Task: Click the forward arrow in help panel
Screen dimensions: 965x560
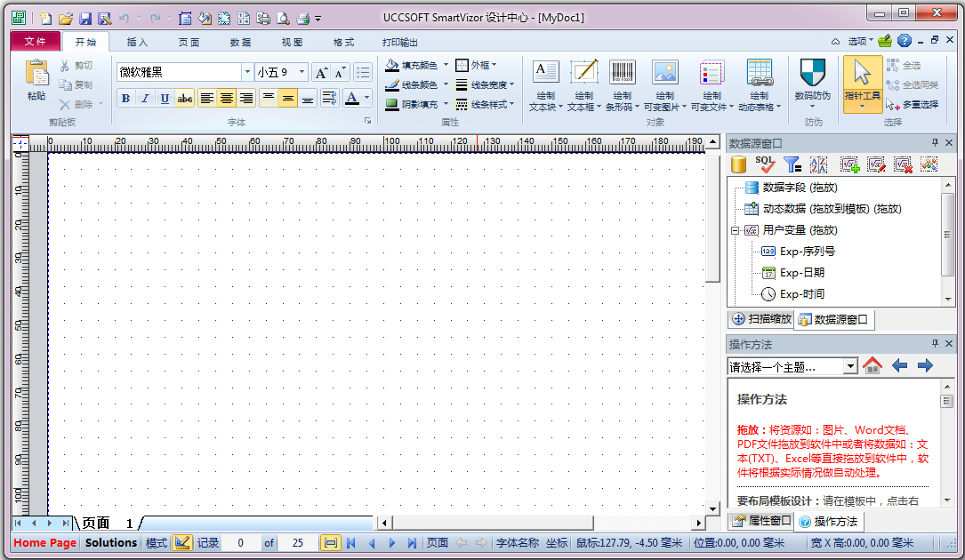Action: tap(925, 365)
